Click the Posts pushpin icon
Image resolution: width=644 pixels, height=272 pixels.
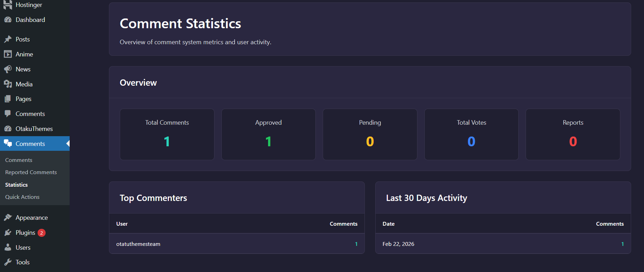pyautogui.click(x=8, y=39)
